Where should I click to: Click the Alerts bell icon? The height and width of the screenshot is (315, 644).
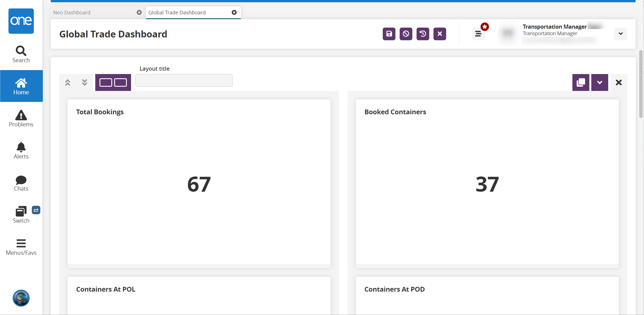(x=21, y=147)
